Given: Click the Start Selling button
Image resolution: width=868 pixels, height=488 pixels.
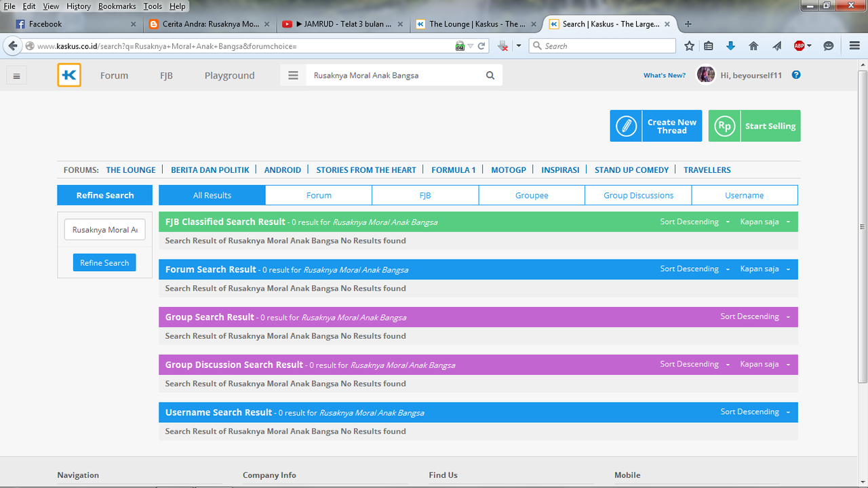Looking at the screenshot, I should pyautogui.click(x=754, y=126).
